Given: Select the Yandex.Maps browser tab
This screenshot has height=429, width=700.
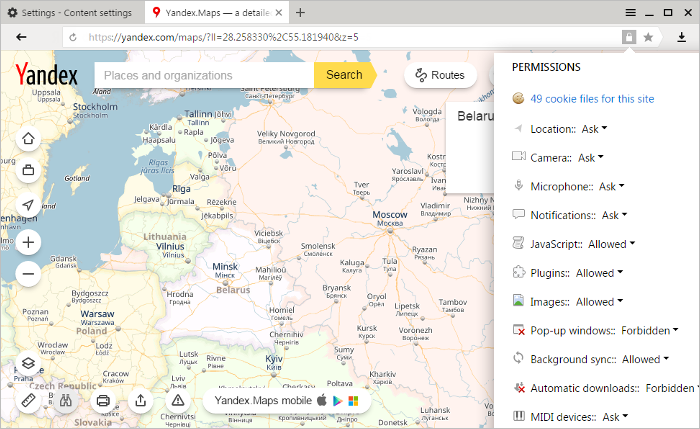Looking at the screenshot, I should [x=217, y=12].
